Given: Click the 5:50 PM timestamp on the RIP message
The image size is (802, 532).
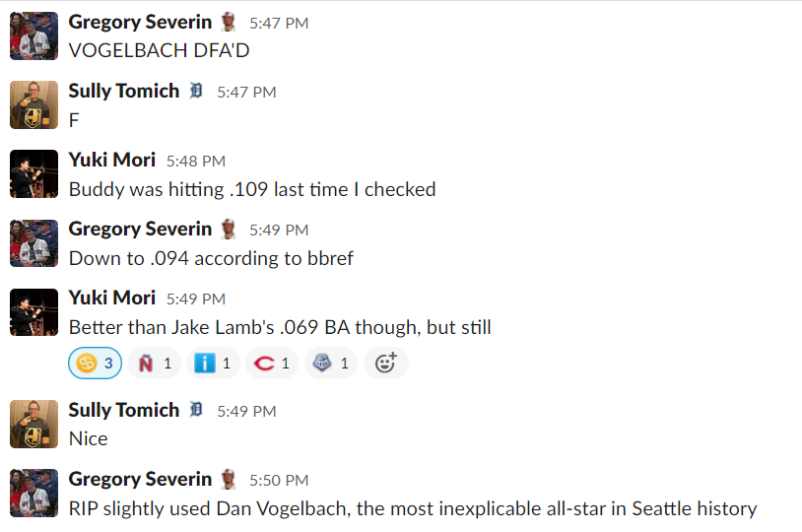Looking at the screenshot, I should pyautogui.click(x=279, y=480).
